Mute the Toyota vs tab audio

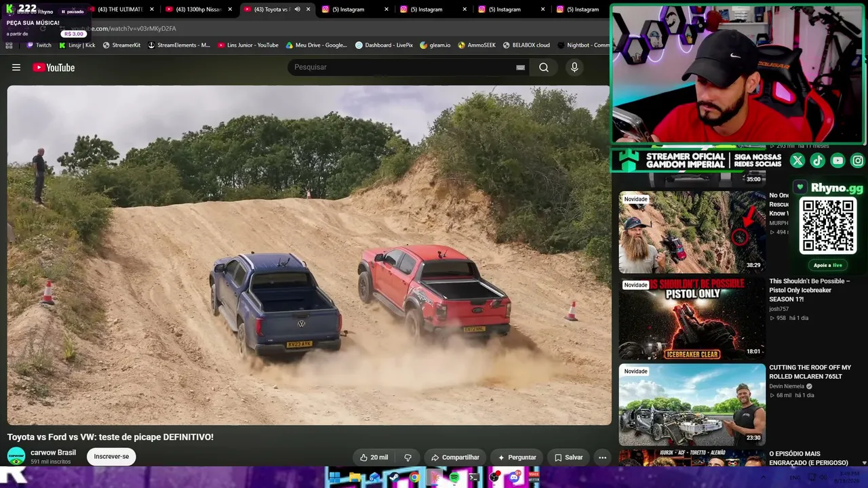tap(297, 9)
